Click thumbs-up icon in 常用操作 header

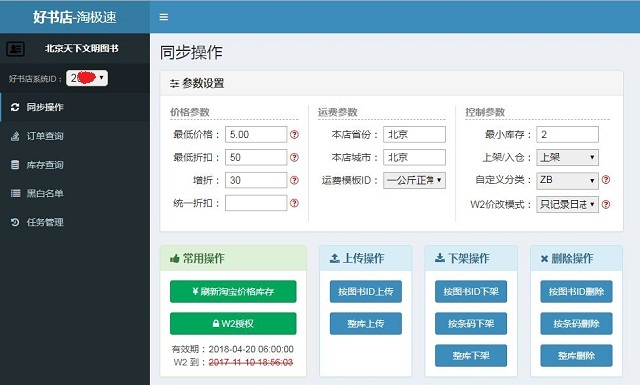click(175, 258)
